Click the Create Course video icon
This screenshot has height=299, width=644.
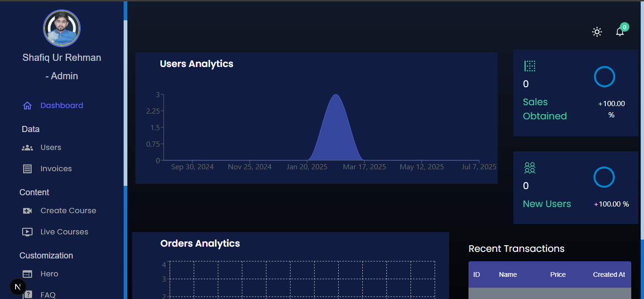(27, 211)
